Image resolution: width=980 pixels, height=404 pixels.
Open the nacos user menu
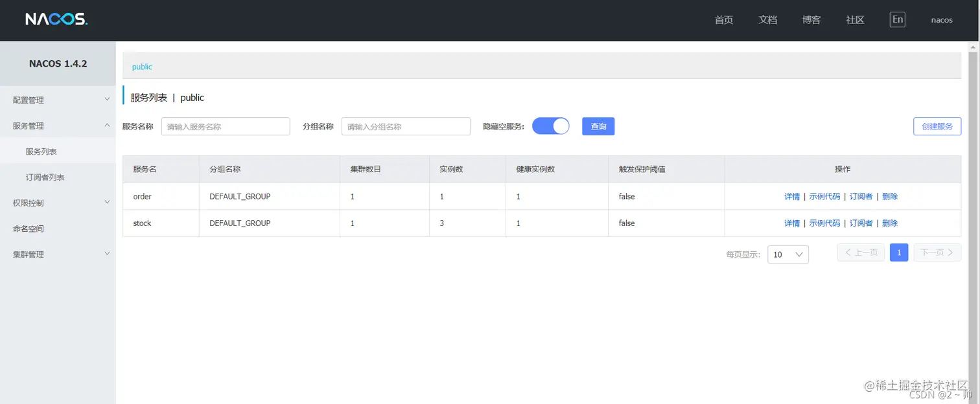point(942,20)
